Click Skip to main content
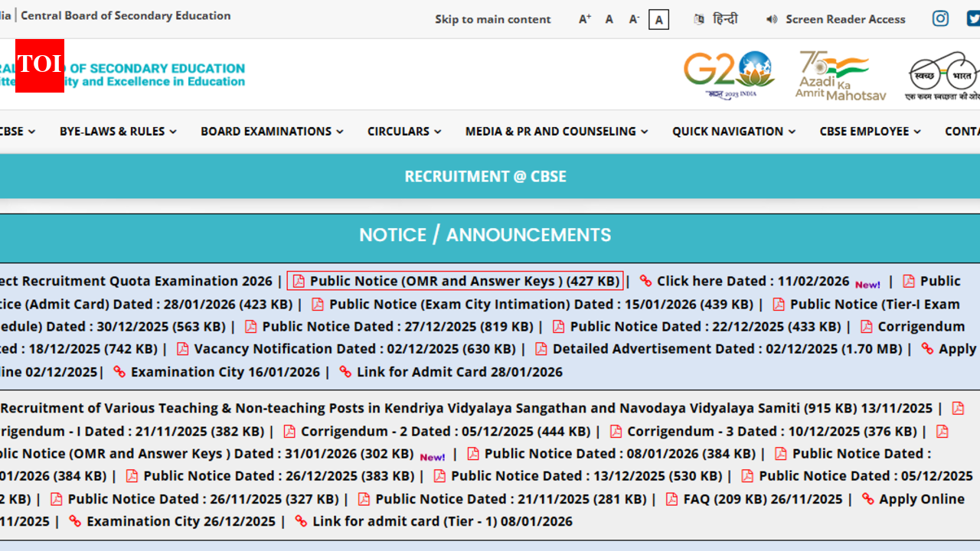The width and height of the screenshot is (980, 551). tap(492, 19)
